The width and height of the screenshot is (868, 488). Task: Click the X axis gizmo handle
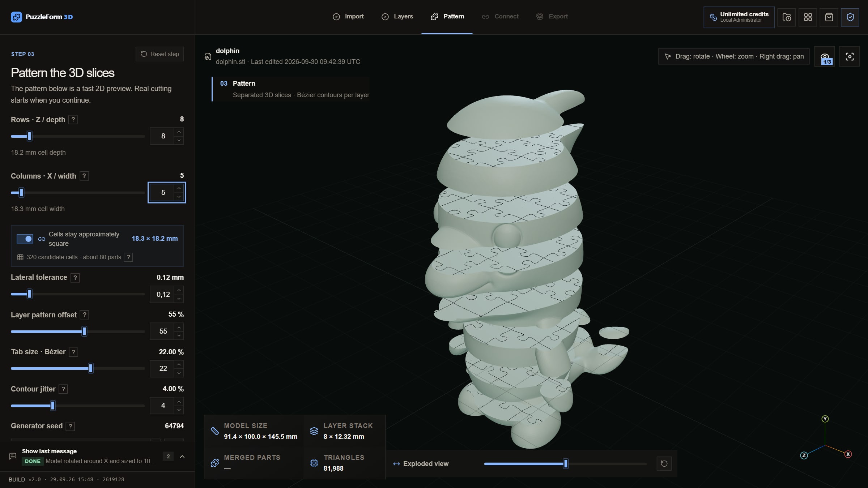(x=848, y=454)
